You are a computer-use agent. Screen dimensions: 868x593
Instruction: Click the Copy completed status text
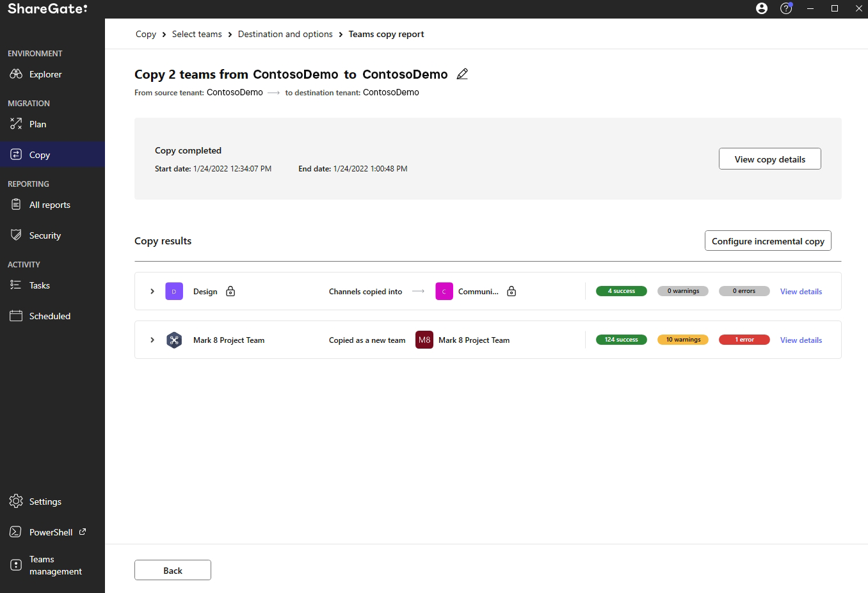[x=188, y=150]
